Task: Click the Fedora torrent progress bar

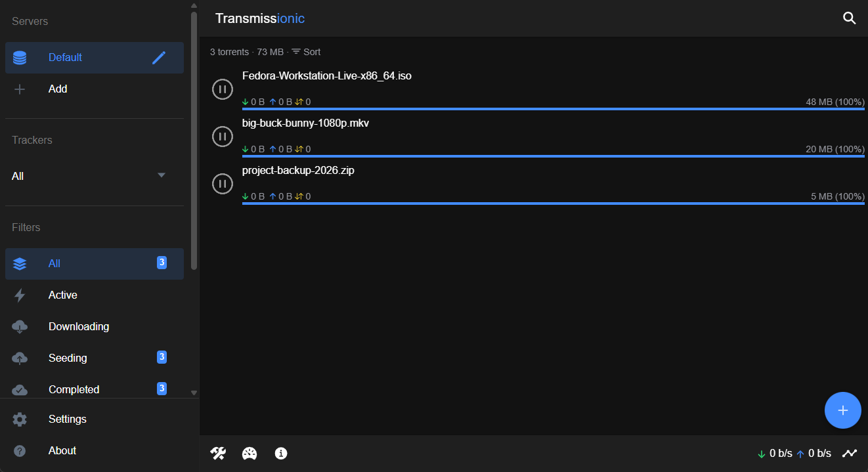Action: 553,109
